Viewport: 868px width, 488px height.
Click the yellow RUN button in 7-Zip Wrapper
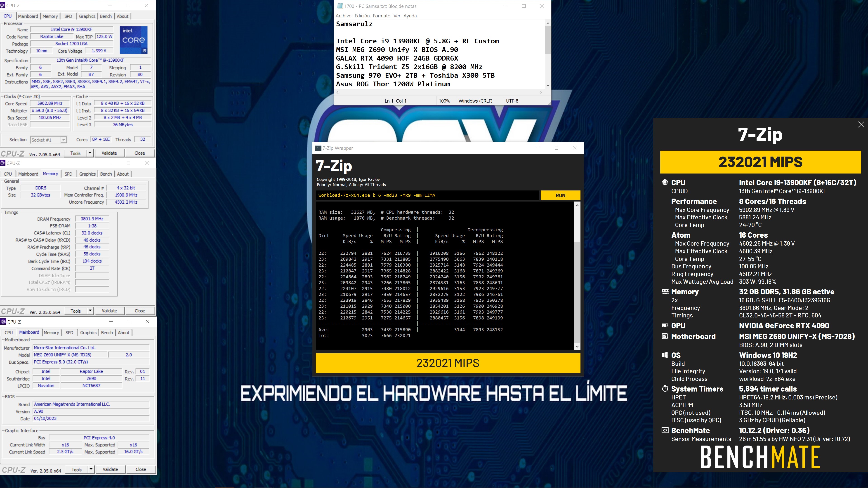(560, 195)
